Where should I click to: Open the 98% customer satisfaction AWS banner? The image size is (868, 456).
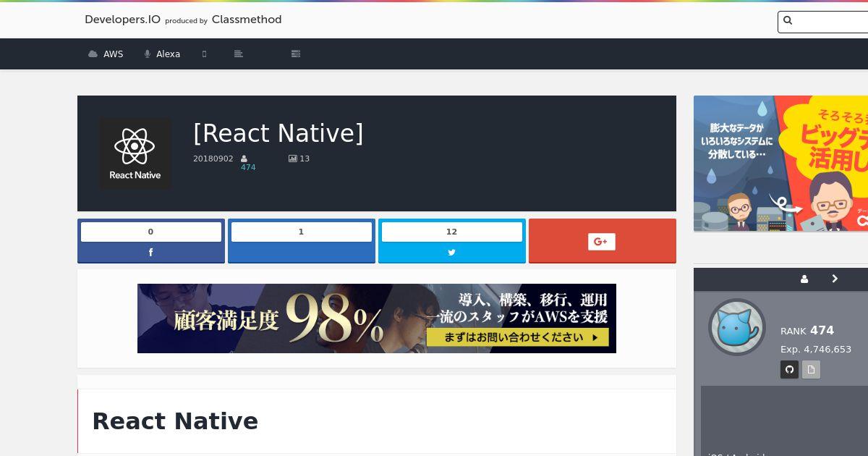377,318
